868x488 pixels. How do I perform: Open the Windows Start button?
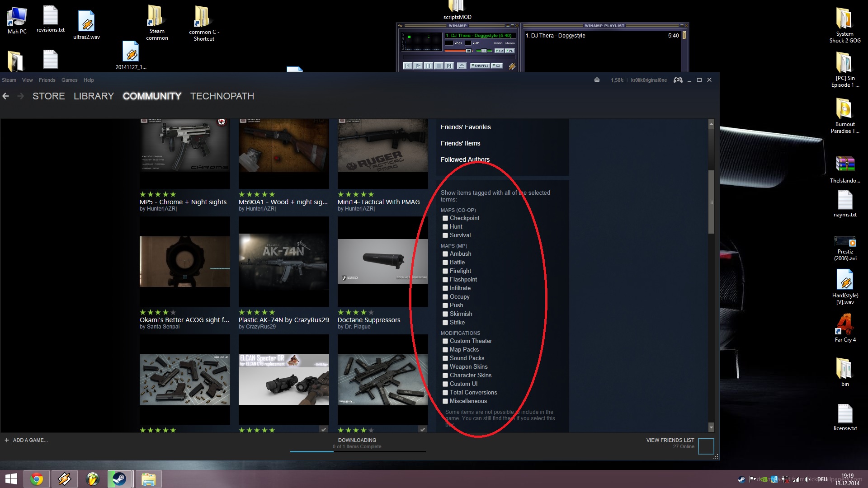coord(11,479)
